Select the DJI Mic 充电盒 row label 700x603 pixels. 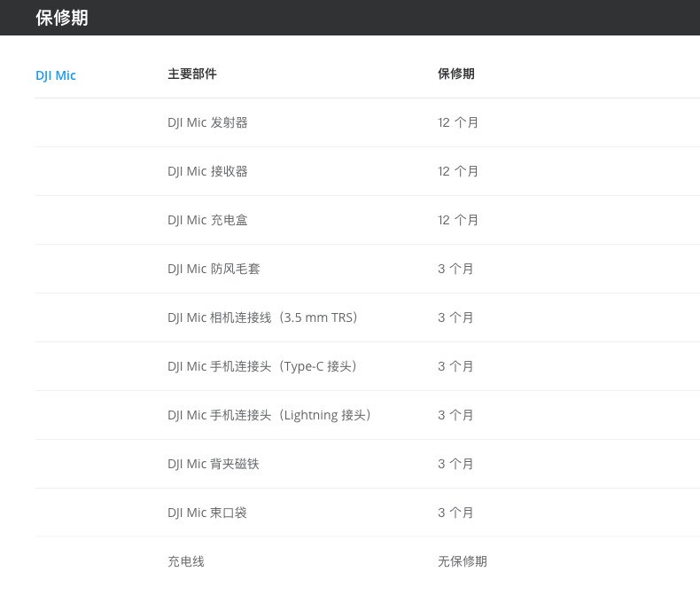[x=207, y=220]
